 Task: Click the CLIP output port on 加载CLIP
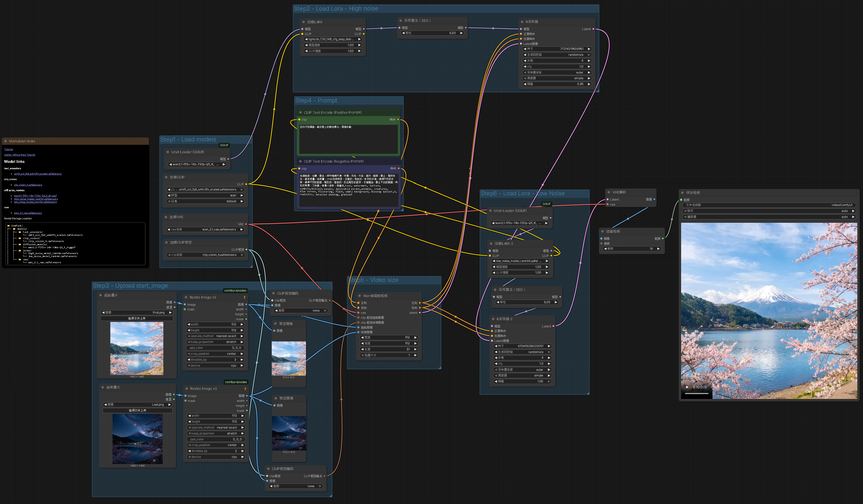[x=246, y=184]
